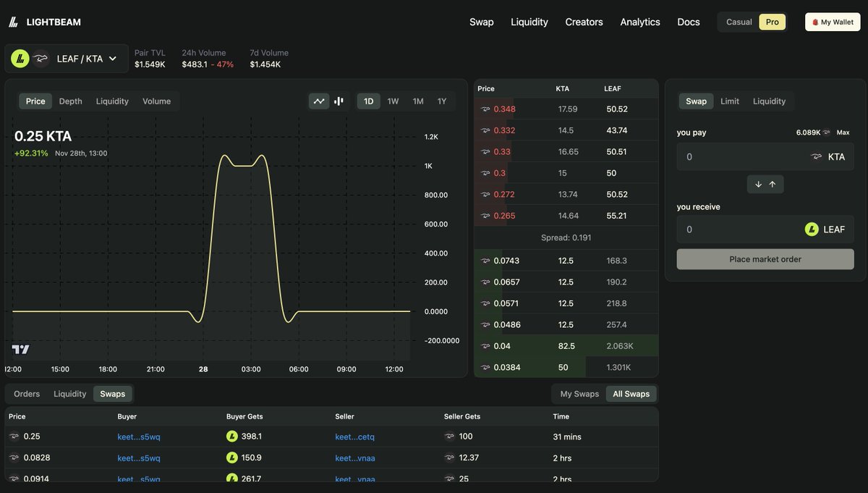Select the Swaps tab below chart
Screen dimensions: 868x493
tap(113, 394)
